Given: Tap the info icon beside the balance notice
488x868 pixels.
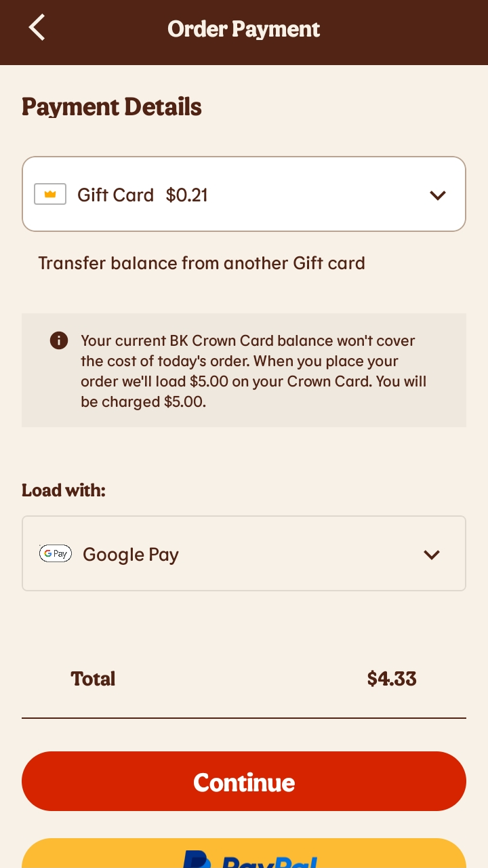Looking at the screenshot, I should pyautogui.click(x=59, y=340).
